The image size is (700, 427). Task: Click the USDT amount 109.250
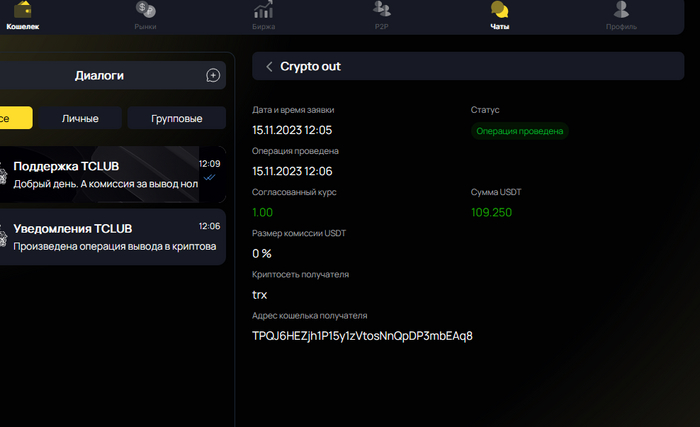click(x=492, y=213)
